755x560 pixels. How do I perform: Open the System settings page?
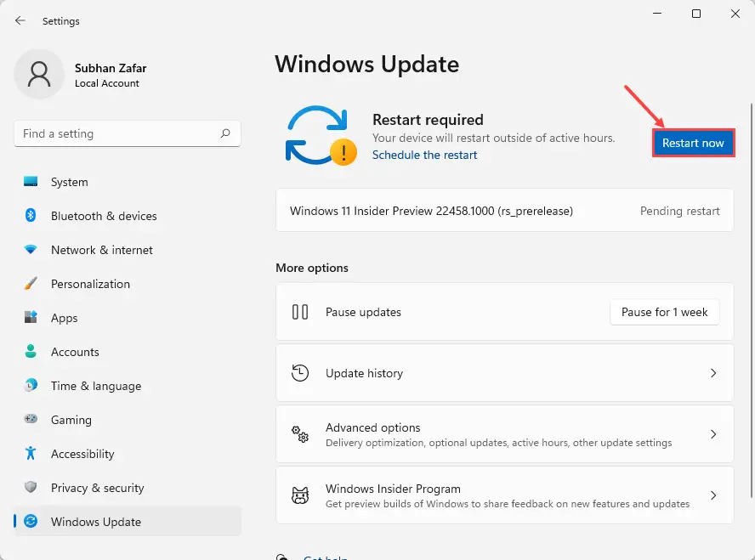point(128,182)
